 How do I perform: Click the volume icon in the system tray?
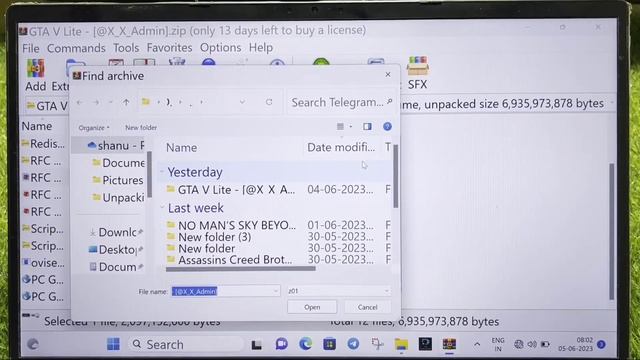click(x=532, y=344)
